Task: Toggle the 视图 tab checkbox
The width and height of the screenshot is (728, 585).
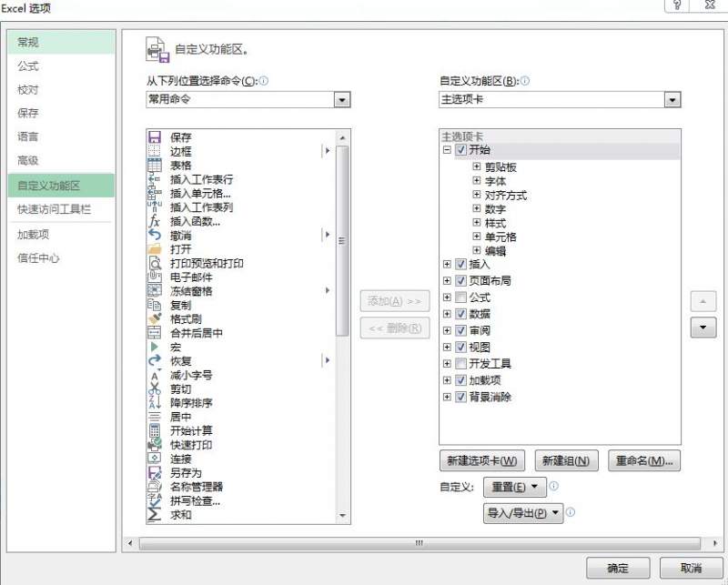Action: pyautogui.click(x=460, y=347)
